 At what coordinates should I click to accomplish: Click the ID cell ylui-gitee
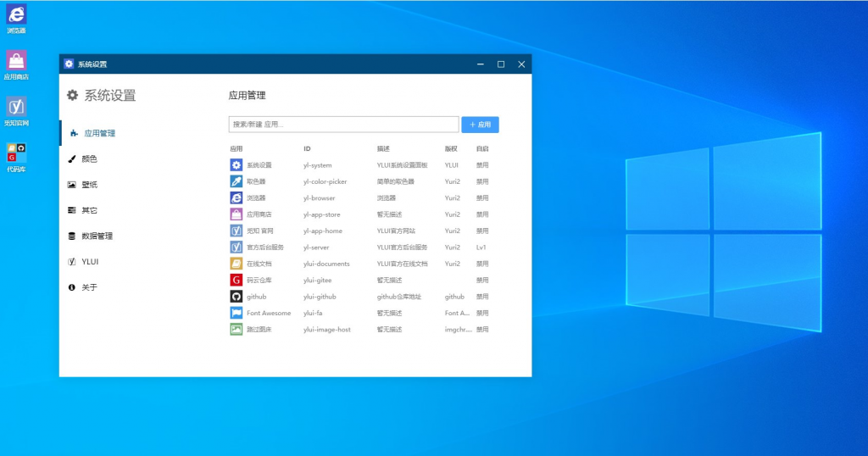[317, 280]
